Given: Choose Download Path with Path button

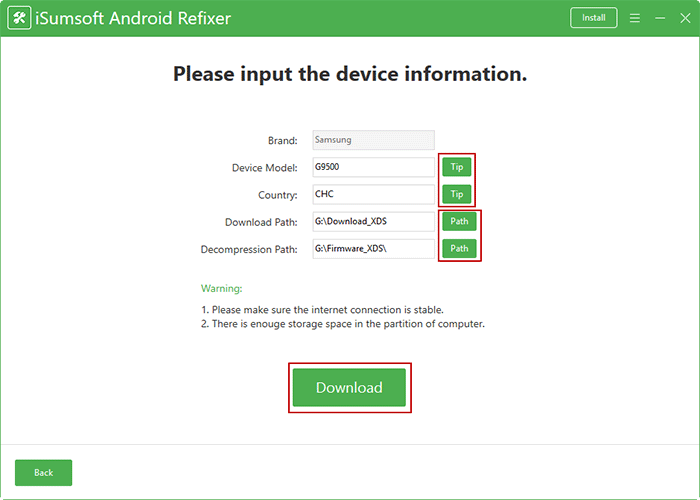Looking at the screenshot, I should click(459, 221).
